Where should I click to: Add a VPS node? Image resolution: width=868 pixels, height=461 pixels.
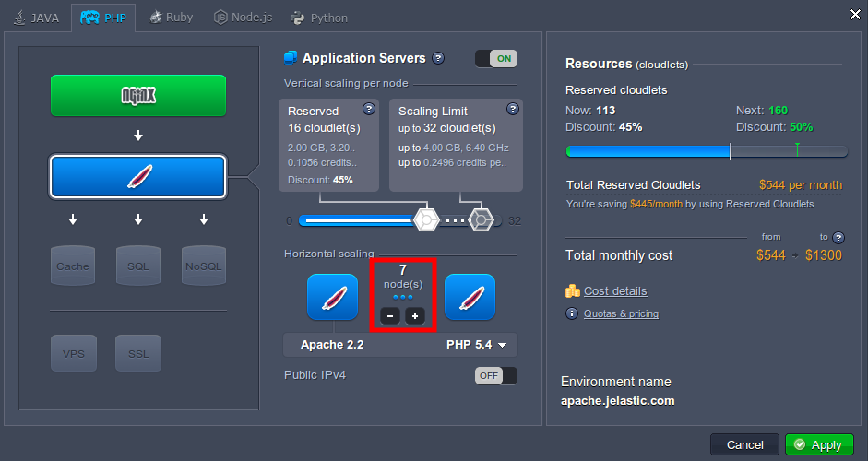tap(74, 353)
